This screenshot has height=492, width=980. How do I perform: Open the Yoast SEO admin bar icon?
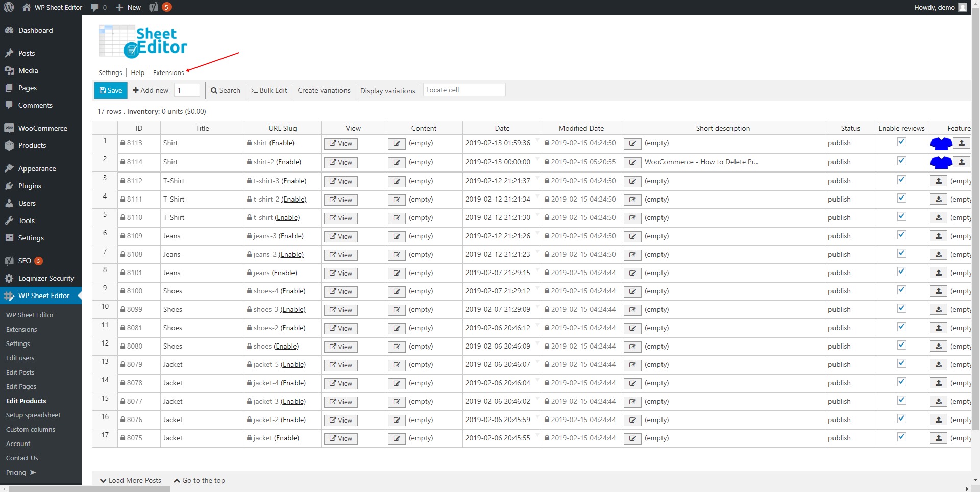[154, 7]
